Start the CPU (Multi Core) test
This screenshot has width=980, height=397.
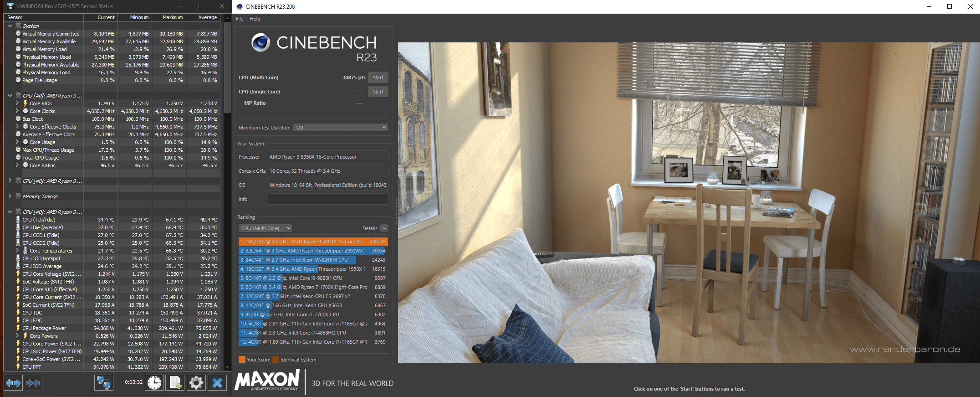click(x=378, y=77)
